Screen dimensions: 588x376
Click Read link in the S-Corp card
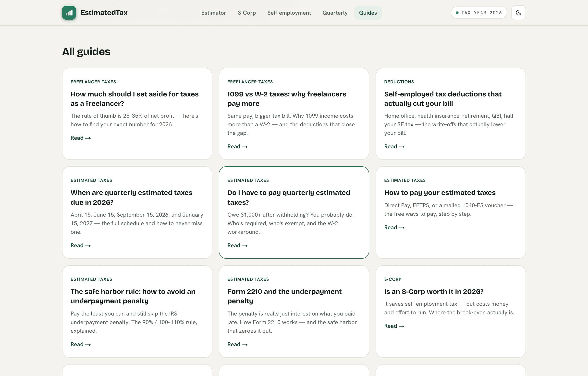(x=394, y=326)
